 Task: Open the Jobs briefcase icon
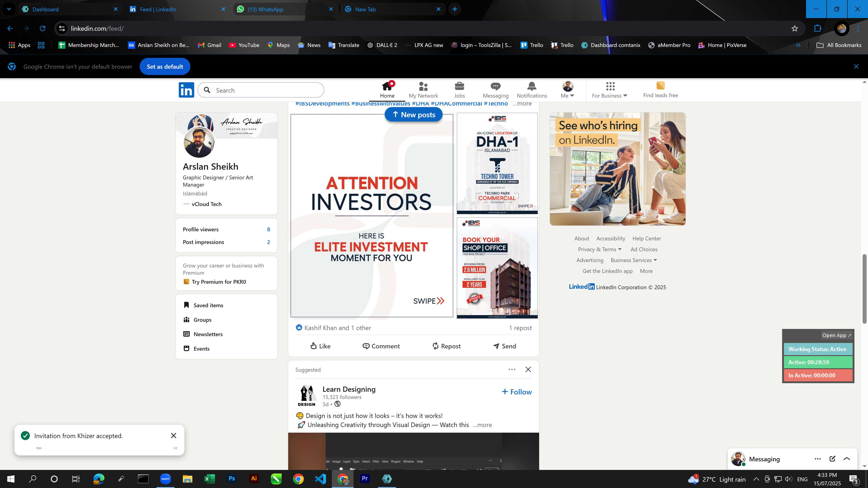459,90
